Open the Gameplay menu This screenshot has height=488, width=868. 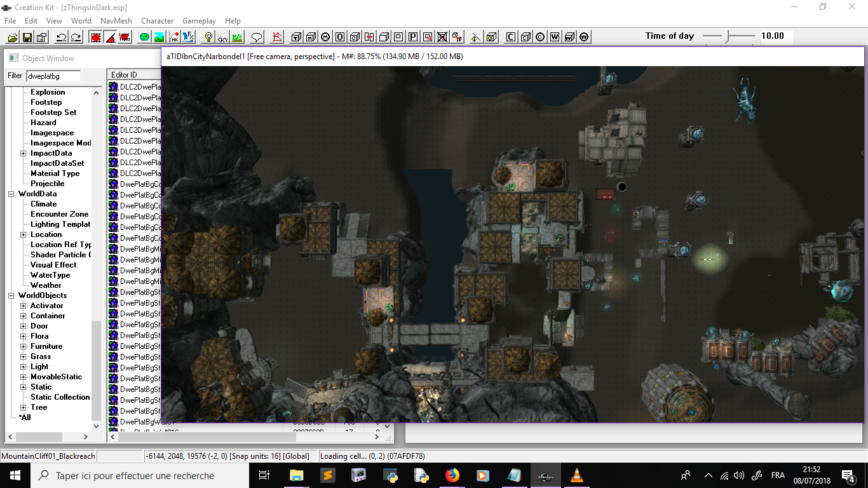tap(200, 21)
